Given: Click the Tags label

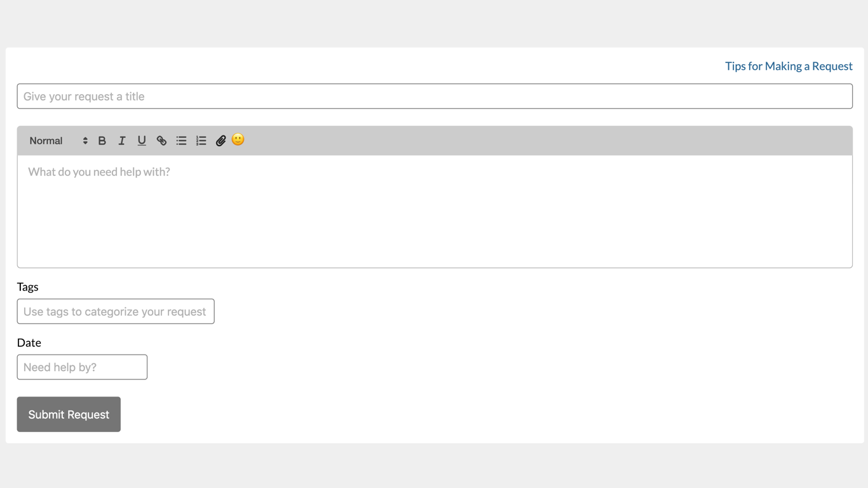Looking at the screenshot, I should click(28, 287).
